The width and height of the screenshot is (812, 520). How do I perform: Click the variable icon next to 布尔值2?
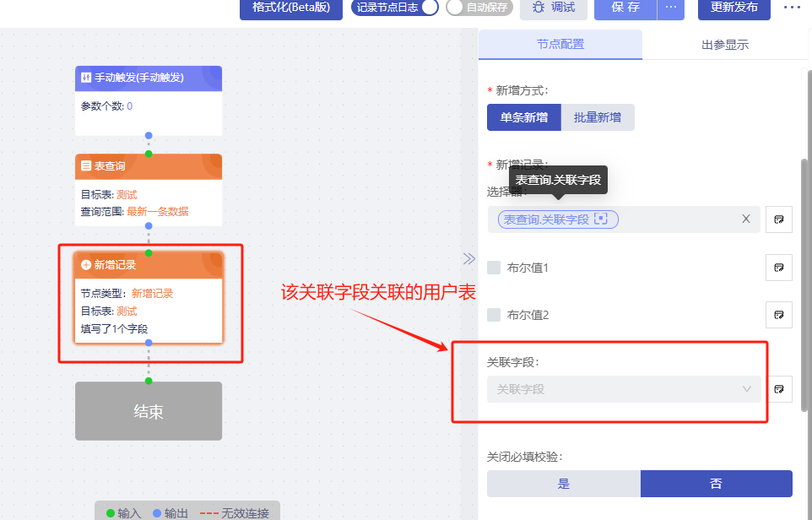point(778,315)
